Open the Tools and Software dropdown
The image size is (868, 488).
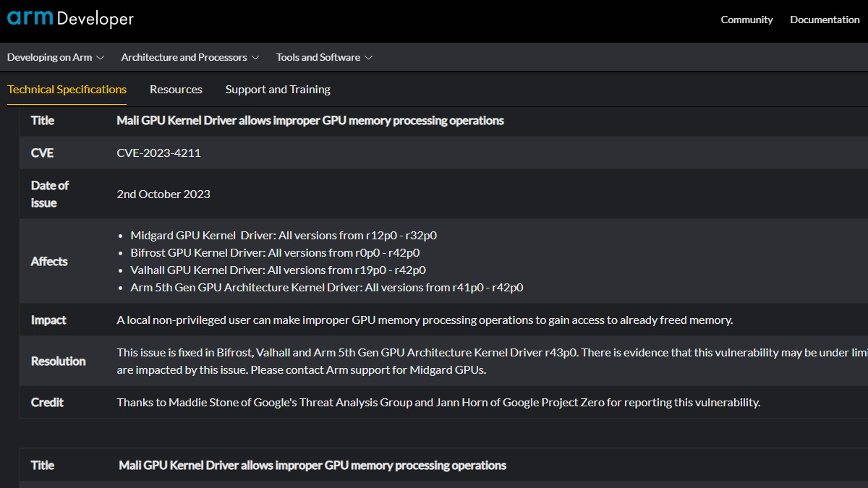[324, 57]
